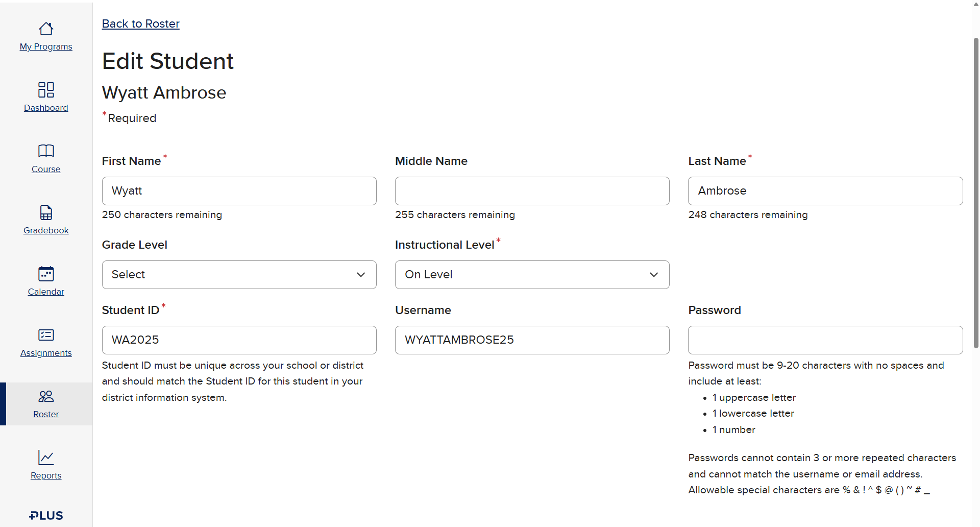The image size is (980, 527).
Task: Open the Dashboard grid icon
Action: [46, 90]
